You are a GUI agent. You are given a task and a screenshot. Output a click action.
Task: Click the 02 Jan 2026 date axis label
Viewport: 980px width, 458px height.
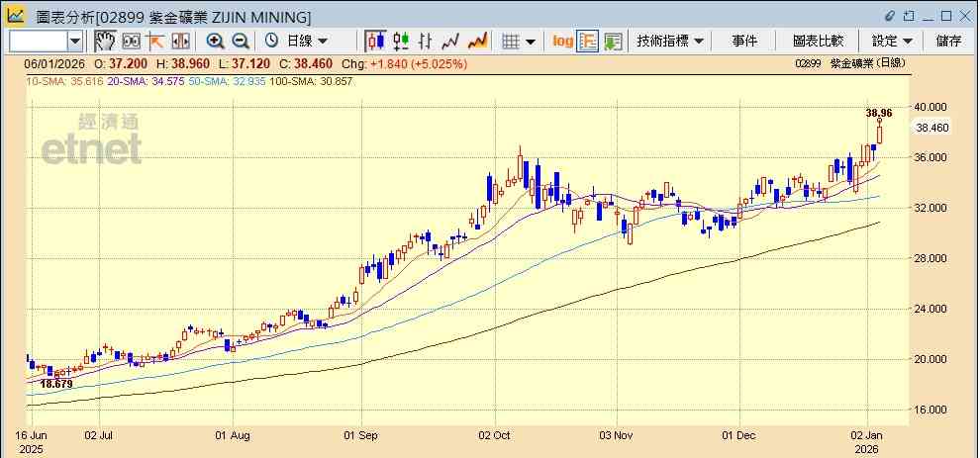[867, 442]
